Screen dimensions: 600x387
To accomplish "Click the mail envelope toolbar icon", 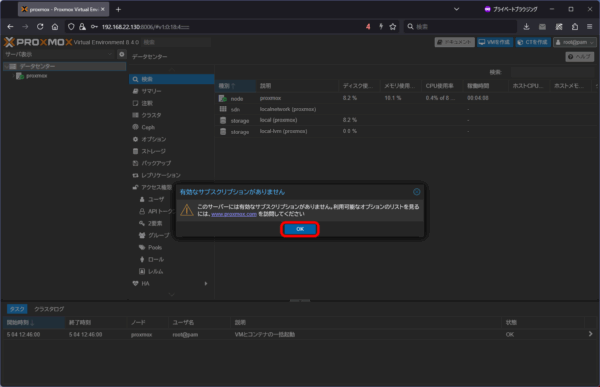I will 542,26.
